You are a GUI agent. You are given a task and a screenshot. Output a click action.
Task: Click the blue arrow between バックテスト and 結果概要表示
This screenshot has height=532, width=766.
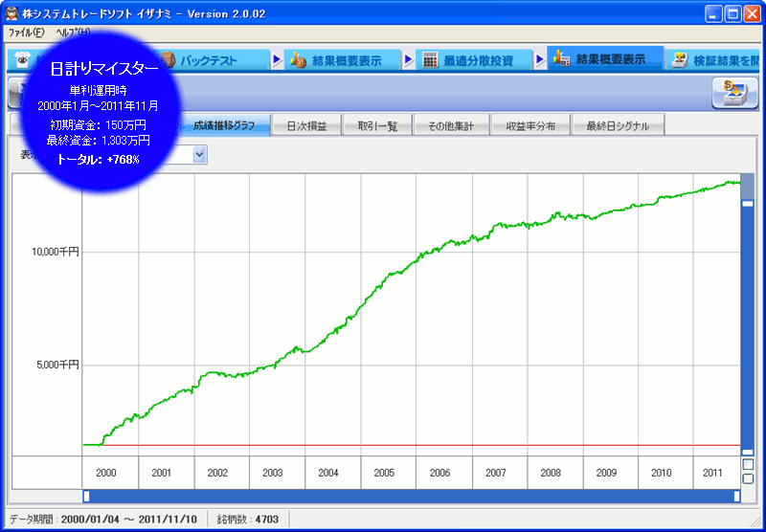(x=277, y=60)
